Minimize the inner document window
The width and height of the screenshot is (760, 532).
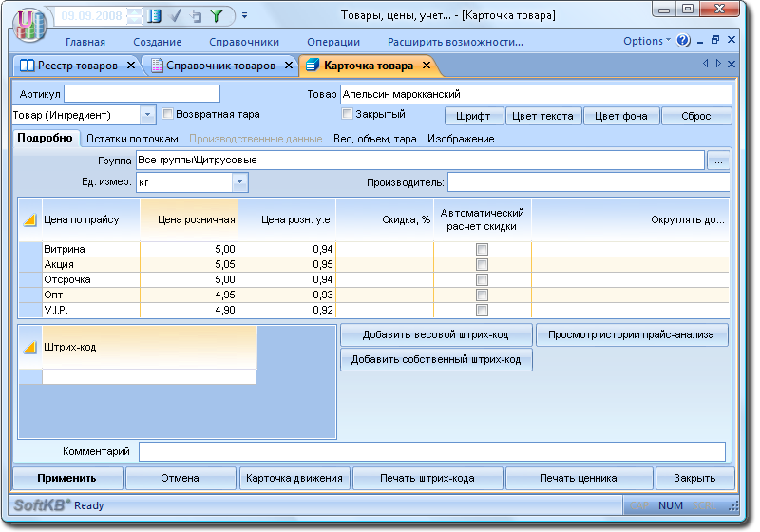coord(700,41)
